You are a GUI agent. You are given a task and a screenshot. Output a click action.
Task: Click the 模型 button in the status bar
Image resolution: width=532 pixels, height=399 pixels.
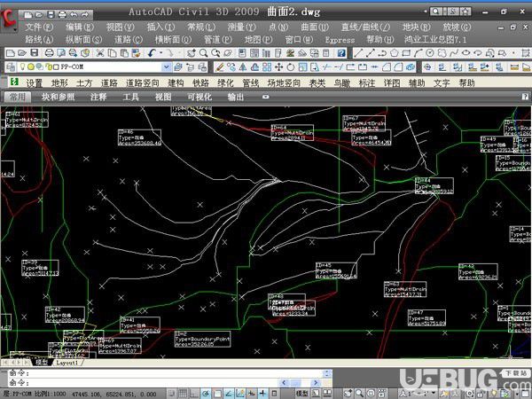[301, 394]
